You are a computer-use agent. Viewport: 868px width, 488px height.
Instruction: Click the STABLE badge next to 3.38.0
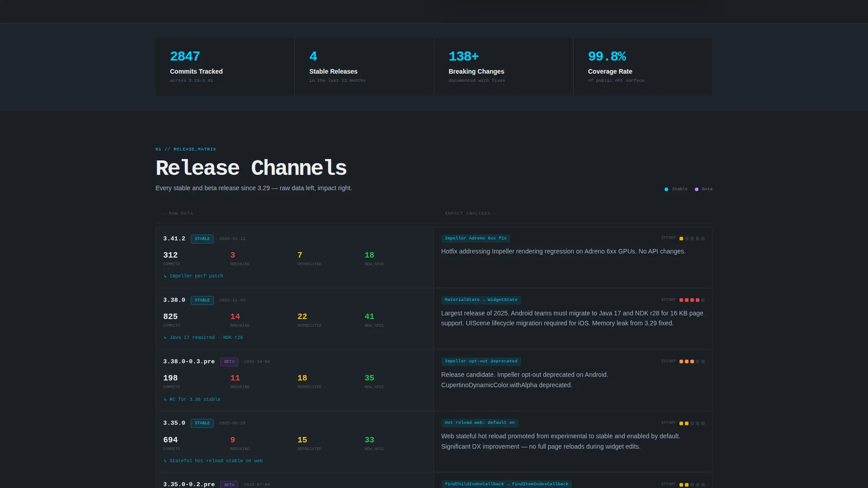[202, 300]
